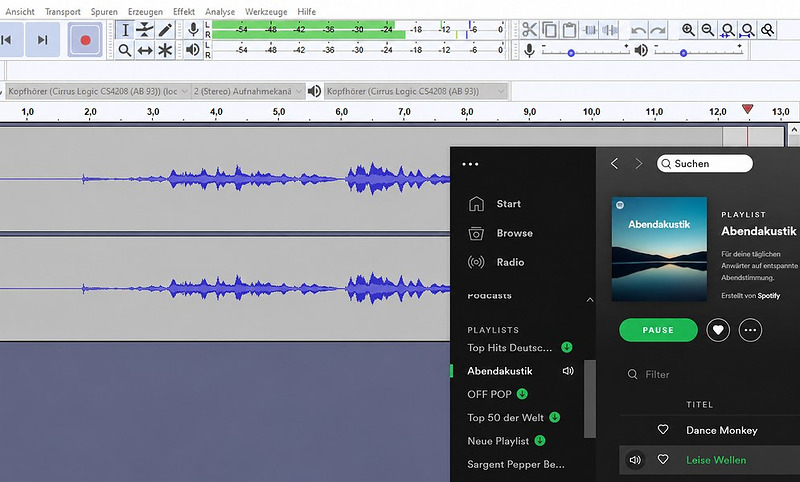Click the playback meter speaker icon
Viewport: 800px width, 482px height.
click(193, 50)
